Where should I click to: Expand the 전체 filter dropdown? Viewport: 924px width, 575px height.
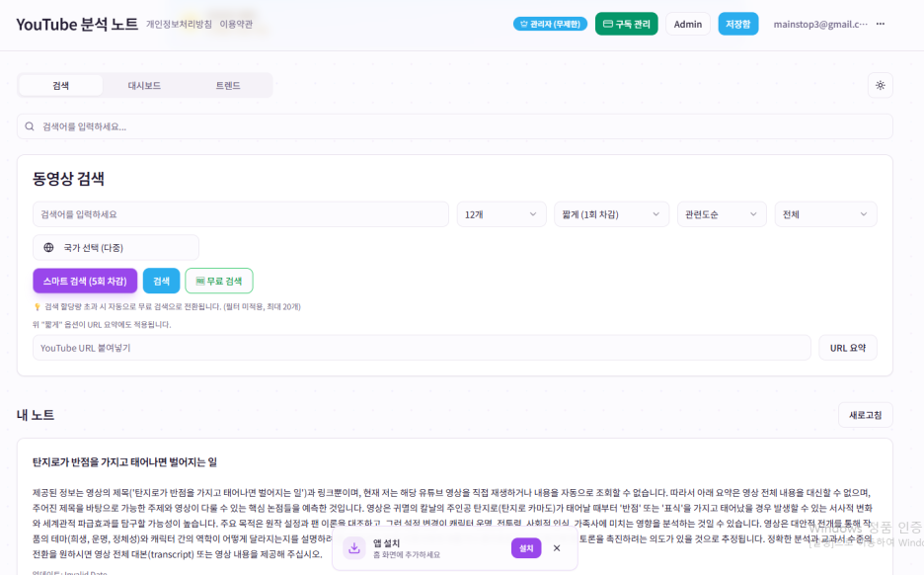825,214
